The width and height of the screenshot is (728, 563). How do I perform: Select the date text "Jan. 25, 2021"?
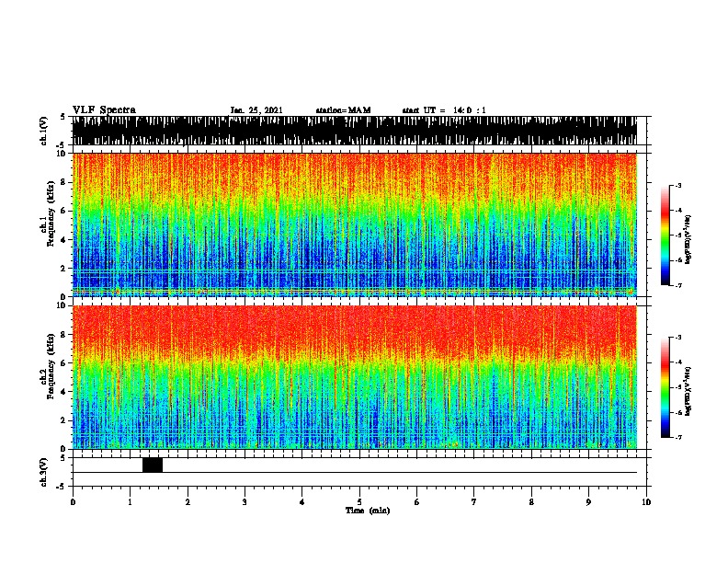pyautogui.click(x=256, y=110)
